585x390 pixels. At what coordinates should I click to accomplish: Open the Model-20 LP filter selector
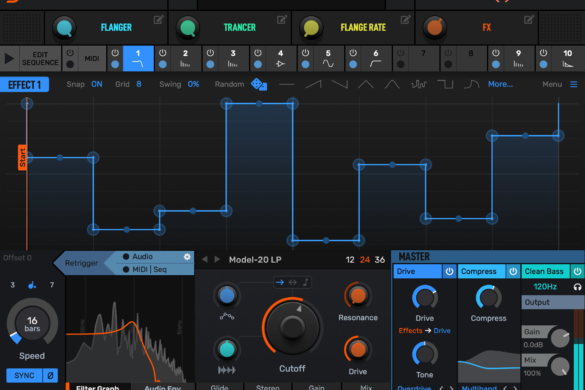click(x=255, y=260)
